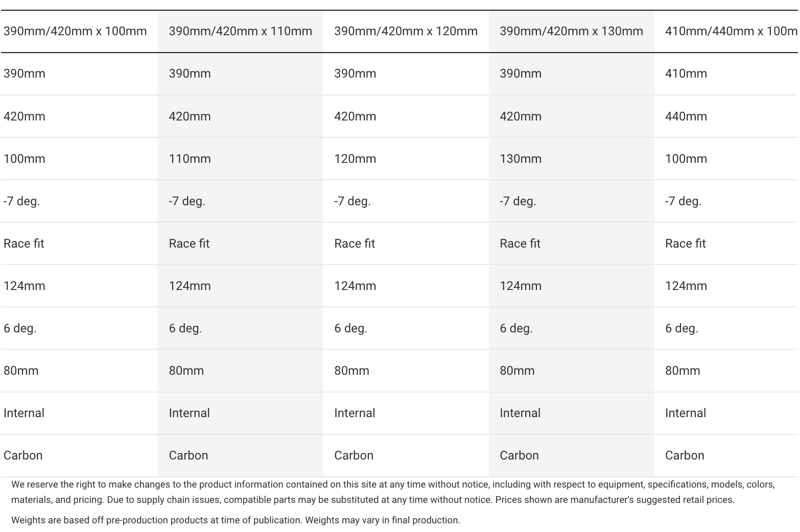Click the partially visible "410mm/440mm x 100mm" header
The width and height of the screenshot is (800, 532).
click(x=731, y=31)
